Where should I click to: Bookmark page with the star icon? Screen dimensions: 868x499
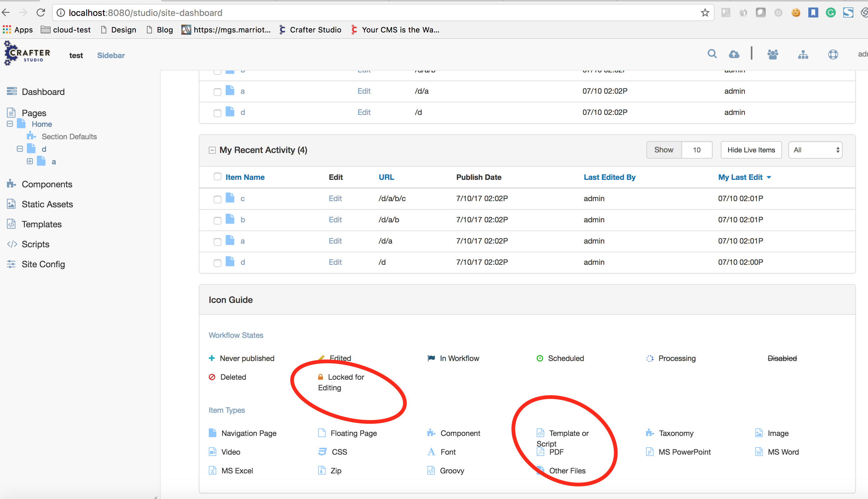click(x=705, y=13)
